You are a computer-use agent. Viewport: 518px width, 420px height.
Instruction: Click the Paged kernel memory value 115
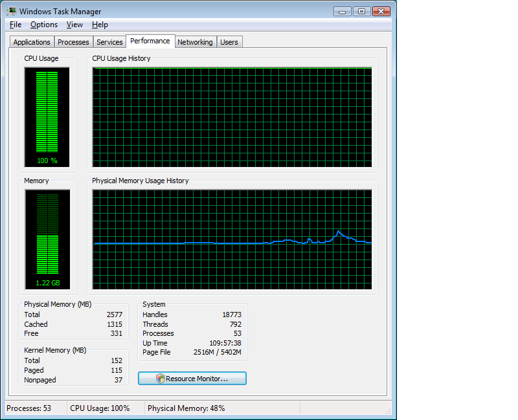click(117, 370)
